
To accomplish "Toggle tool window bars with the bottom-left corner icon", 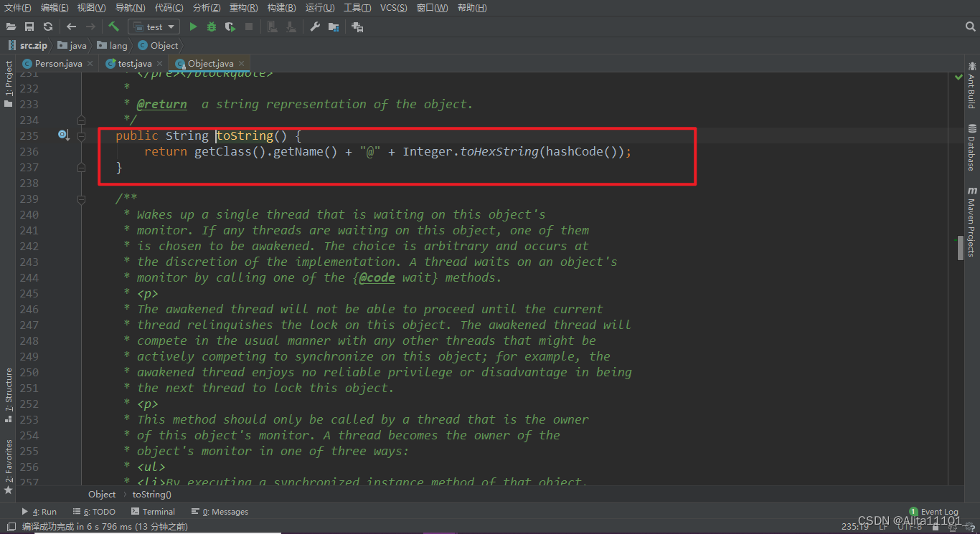I will (11, 527).
